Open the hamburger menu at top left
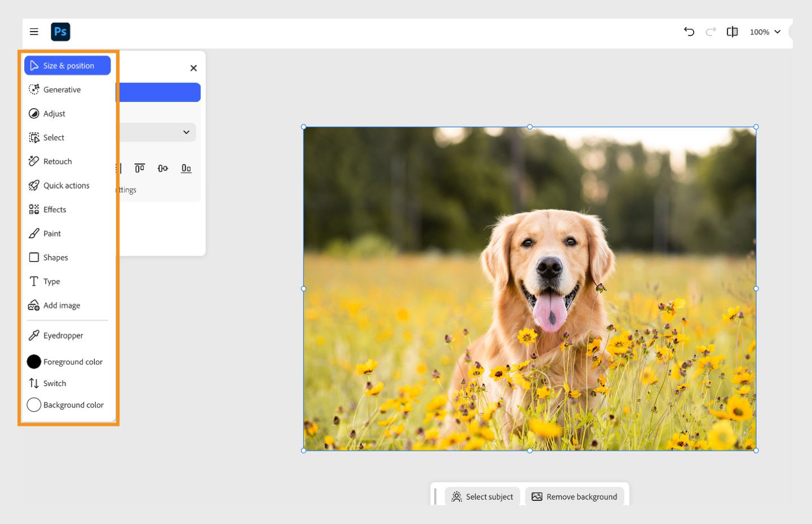The image size is (812, 524). point(34,32)
